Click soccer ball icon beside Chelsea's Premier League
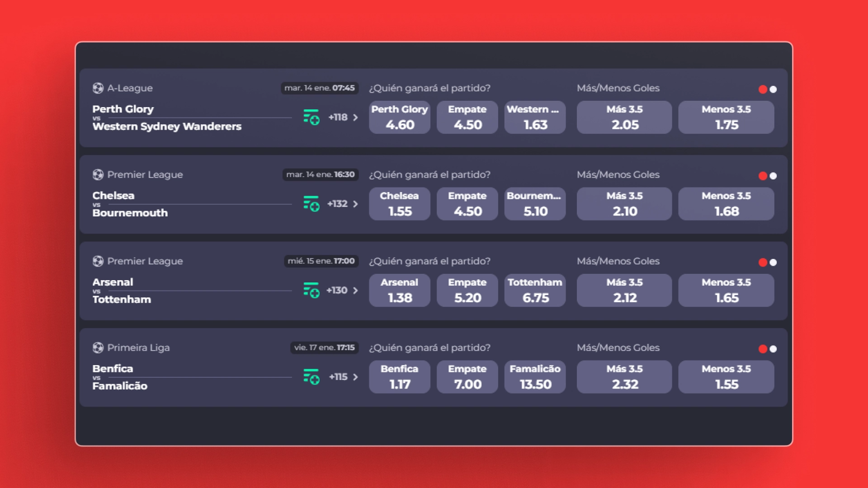Viewport: 868px width, 488px height. [98, 174]
